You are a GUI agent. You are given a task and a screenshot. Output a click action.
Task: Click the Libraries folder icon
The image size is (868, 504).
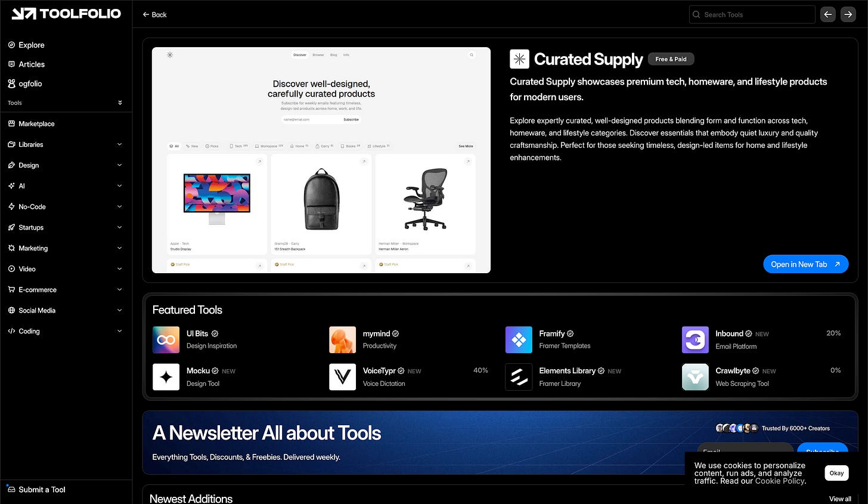11,144
